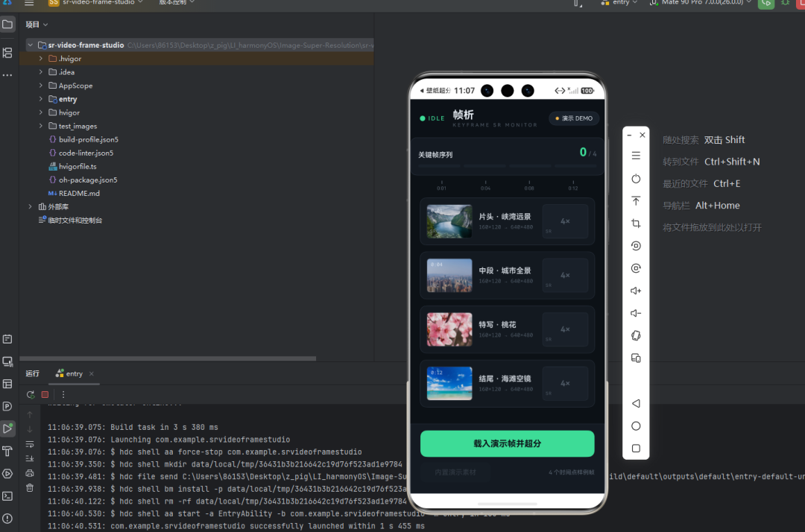Screen dimensions: 805x532
Task: Tap the 载入演示帧并超分 button
Action: pyautogui.click(x=508, y=443)
